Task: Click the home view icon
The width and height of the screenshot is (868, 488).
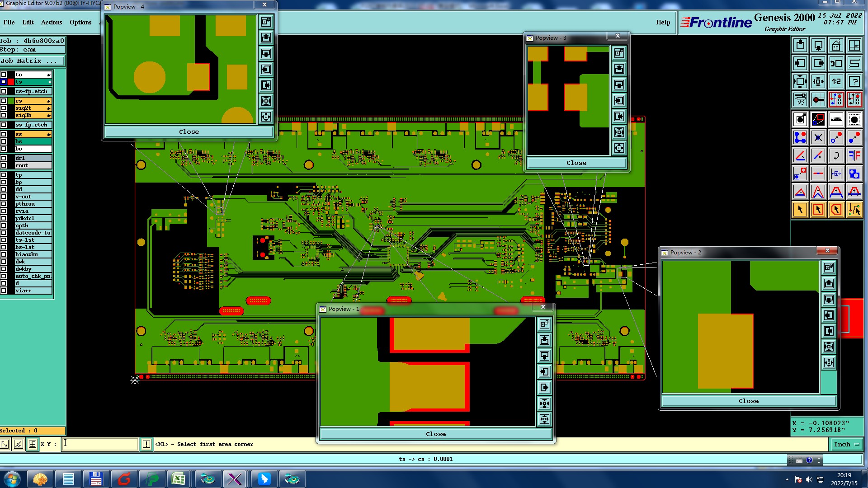Action: tap(836, 45)
